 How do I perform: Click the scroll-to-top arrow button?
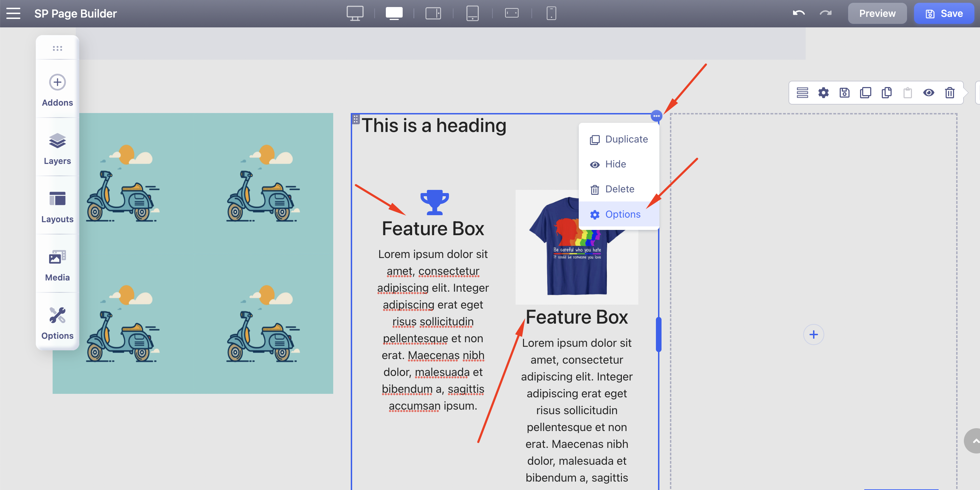pos(973,441)
